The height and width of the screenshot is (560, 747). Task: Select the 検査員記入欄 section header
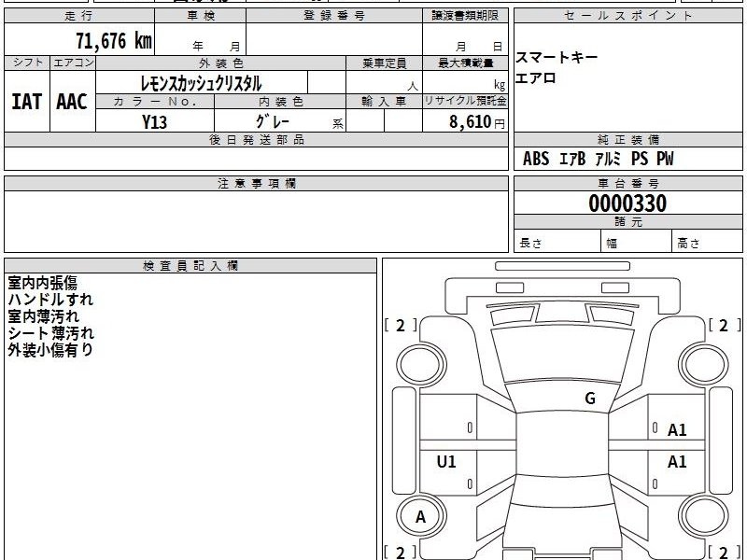click(190, 266)
